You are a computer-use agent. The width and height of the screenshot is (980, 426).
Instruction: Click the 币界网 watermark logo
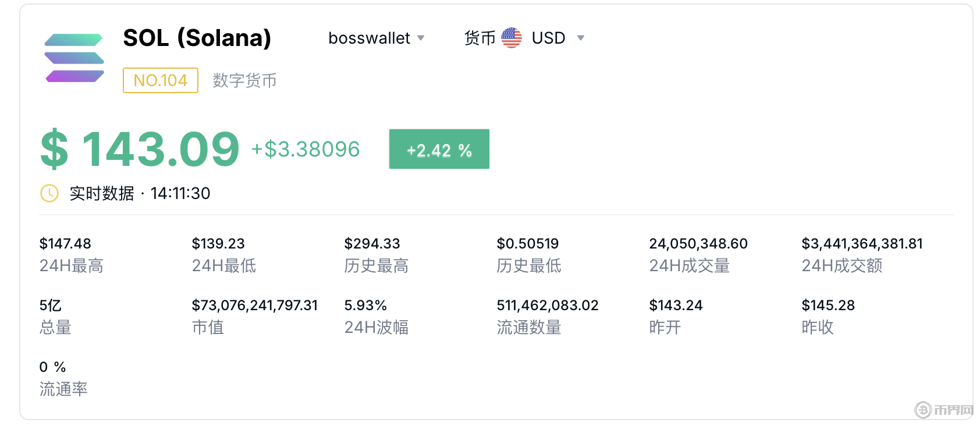944,410
